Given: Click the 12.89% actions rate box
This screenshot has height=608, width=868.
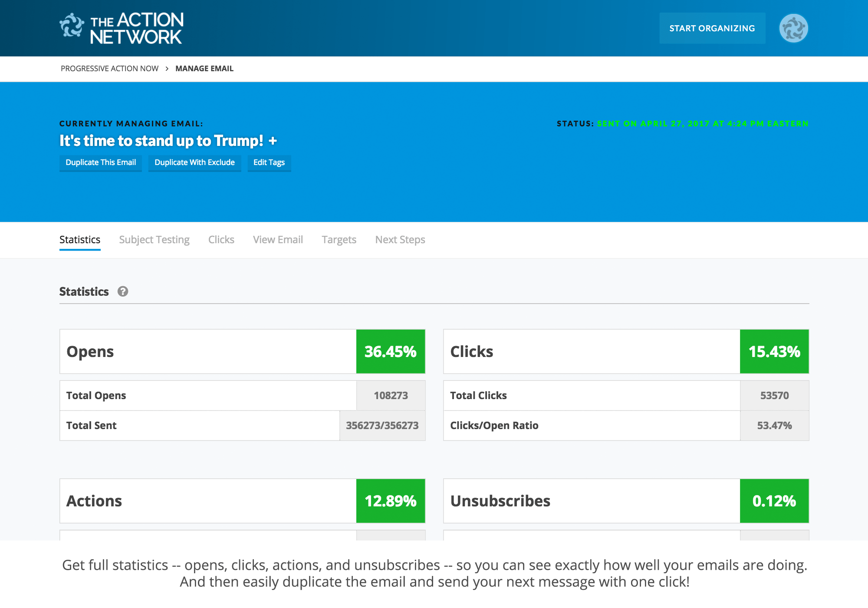Looking at the screenshot, I should point(391,501).
